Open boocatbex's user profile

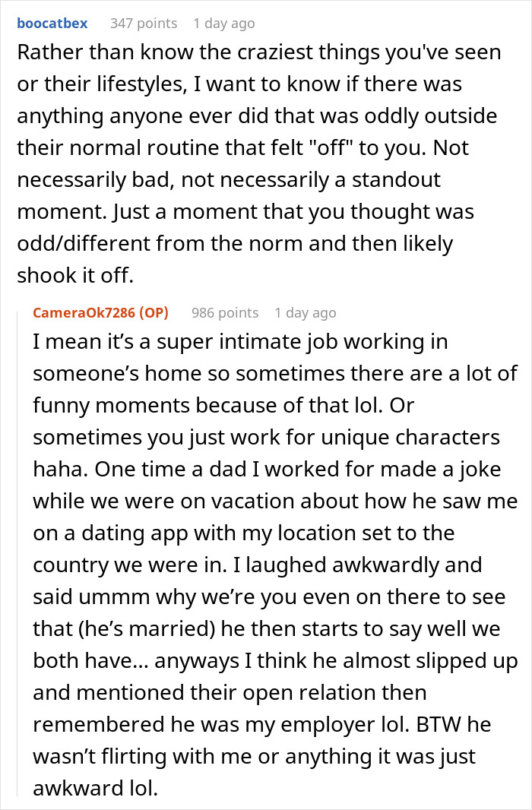tap(52, 24)
